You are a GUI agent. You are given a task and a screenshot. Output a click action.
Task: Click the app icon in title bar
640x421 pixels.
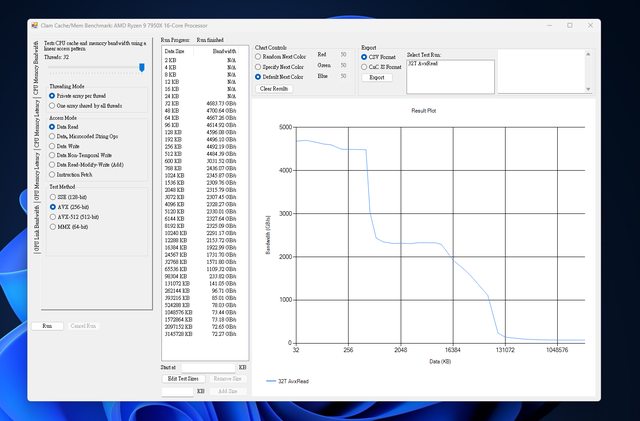point(36,24)
